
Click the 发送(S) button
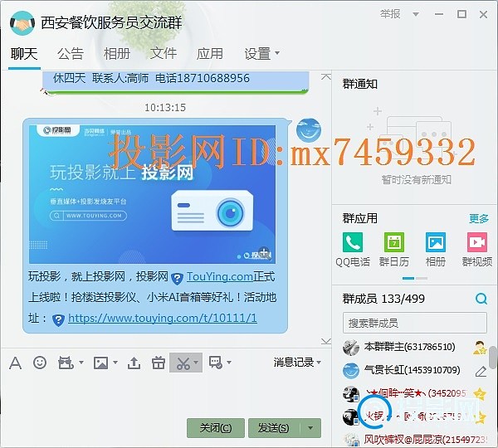274,428
